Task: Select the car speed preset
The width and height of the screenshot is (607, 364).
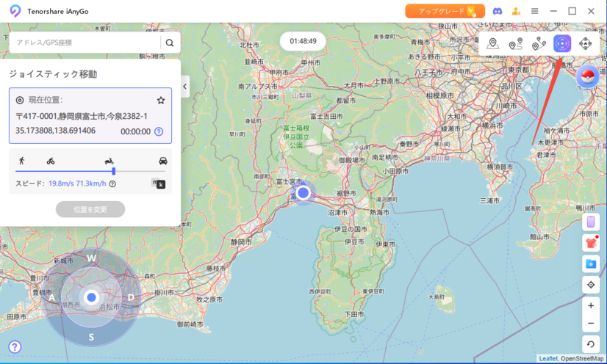Action: point(162,161)
